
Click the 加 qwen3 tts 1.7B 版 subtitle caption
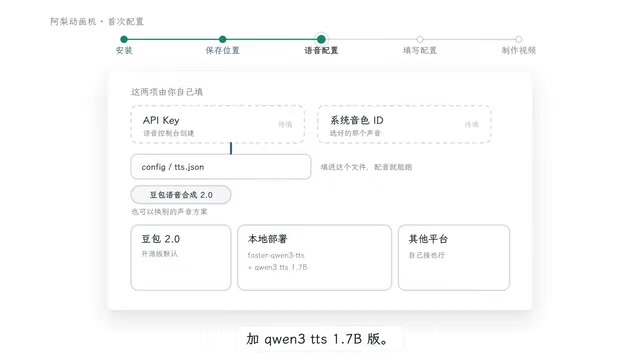tap(317, 339)
